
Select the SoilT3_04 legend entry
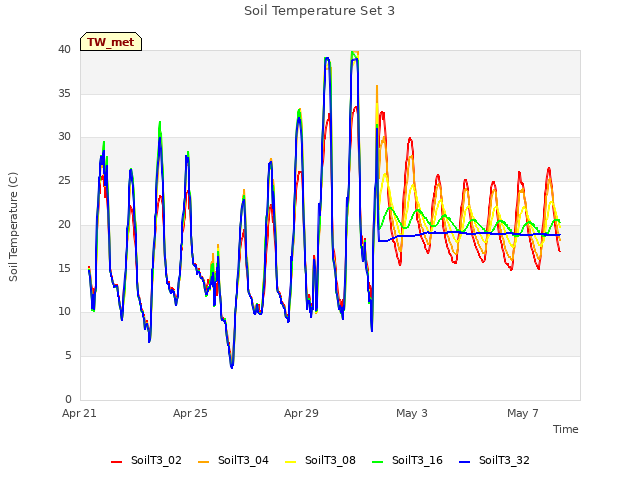[233, 461]
